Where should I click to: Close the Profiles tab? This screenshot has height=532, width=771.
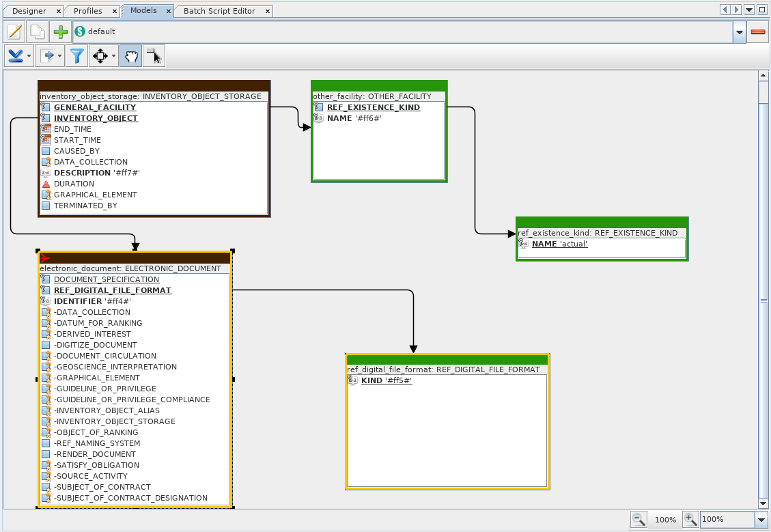115,11
